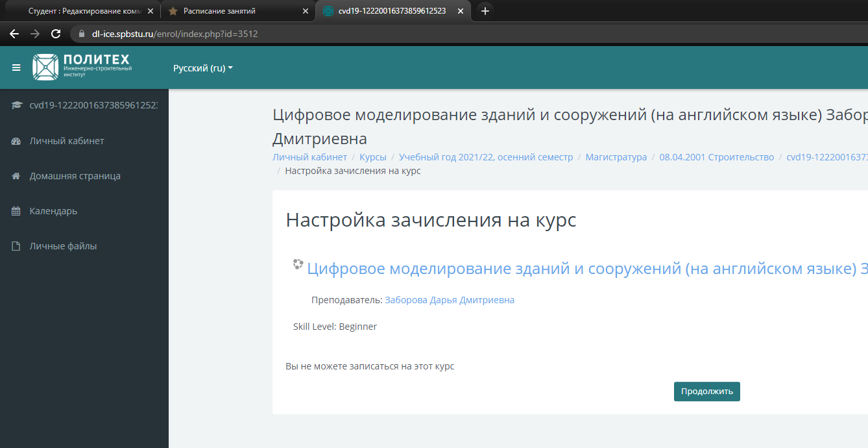Click the Продолжить button
Viewport: 868px width, 448px height.
point(707,392)
